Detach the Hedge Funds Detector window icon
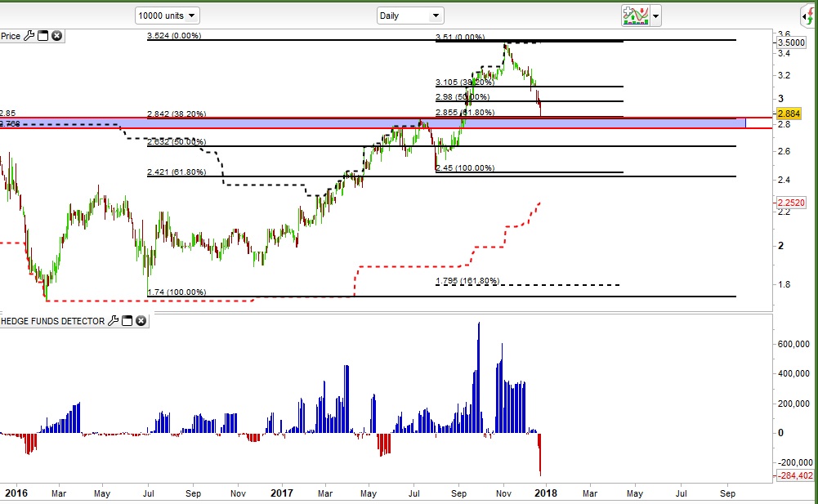This screenshot has height=504, width=818. pyautogui.click(x=127, y=321)
